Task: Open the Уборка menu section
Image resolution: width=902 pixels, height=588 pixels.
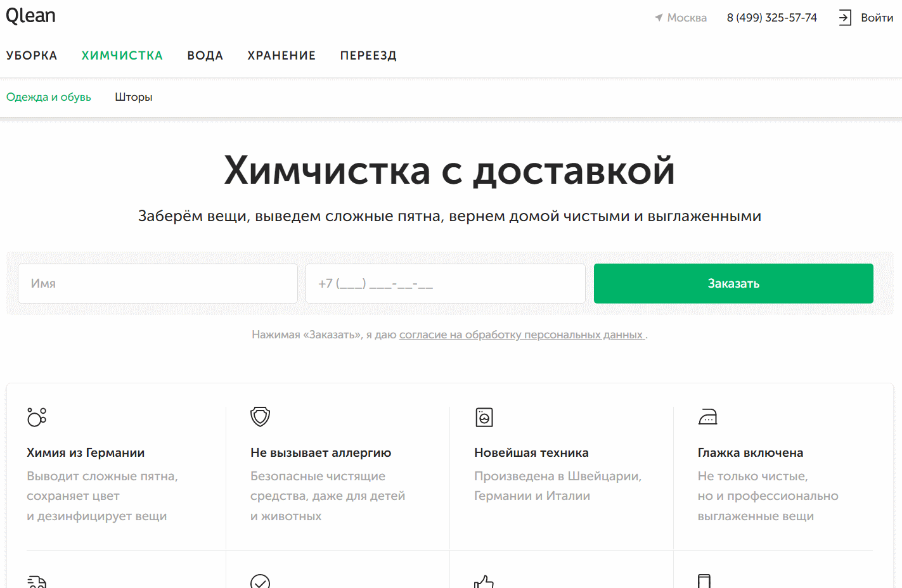Action: click(32, 56)
